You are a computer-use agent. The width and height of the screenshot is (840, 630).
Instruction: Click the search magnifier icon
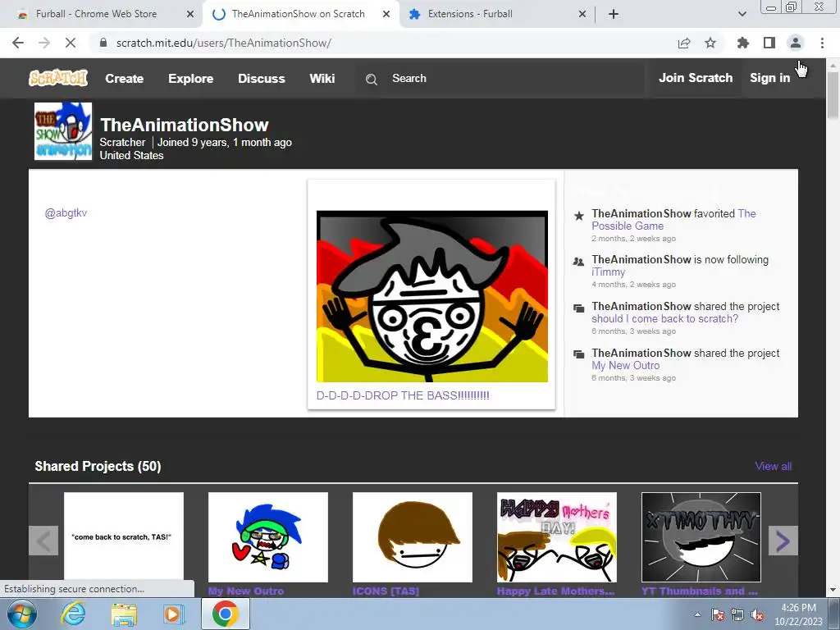[x=372, y=80]
